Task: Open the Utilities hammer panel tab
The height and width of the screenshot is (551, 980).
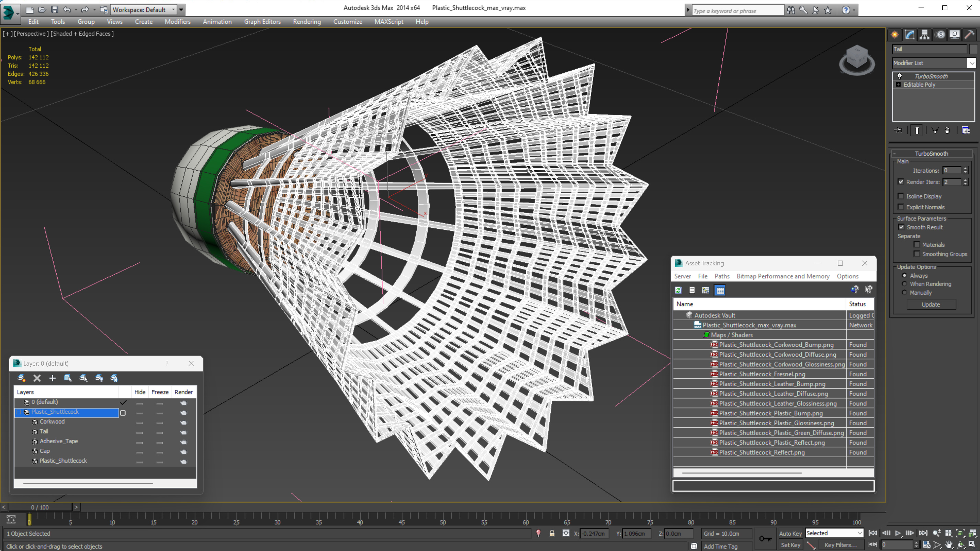Action: click(x=969, y=35)
